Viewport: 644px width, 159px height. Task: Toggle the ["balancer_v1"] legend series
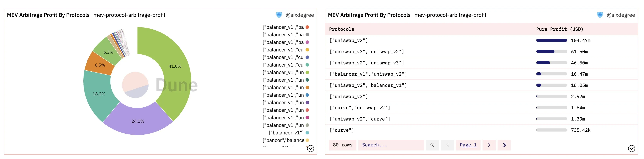(289, 133)
